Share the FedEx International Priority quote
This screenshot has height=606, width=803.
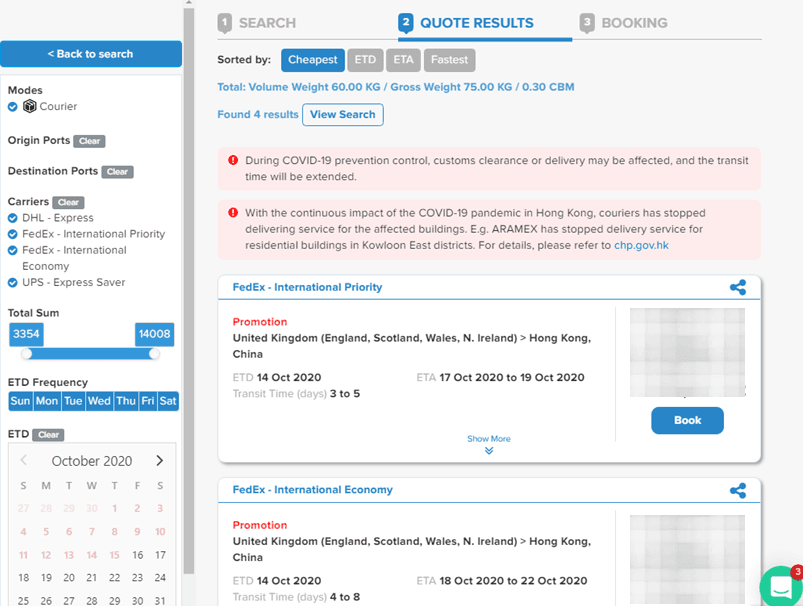click(x=737, y=287)
